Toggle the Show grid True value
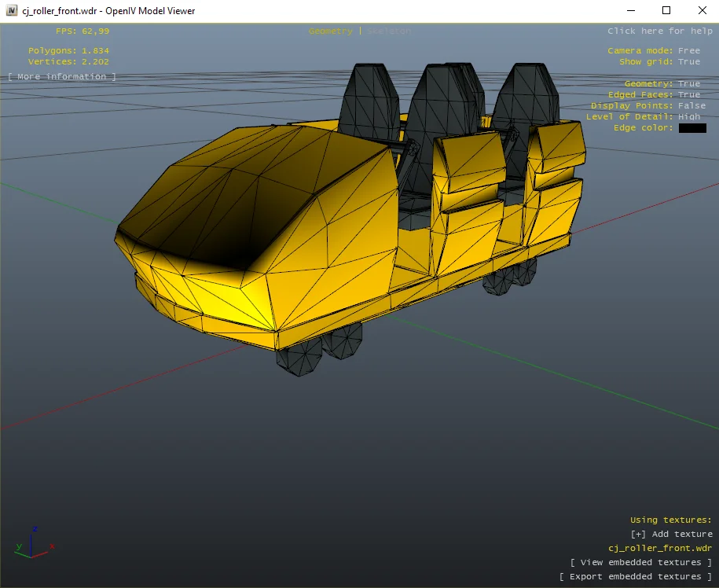Image resolution: width=719 pixels, height=588 pixels. point(689,61)
